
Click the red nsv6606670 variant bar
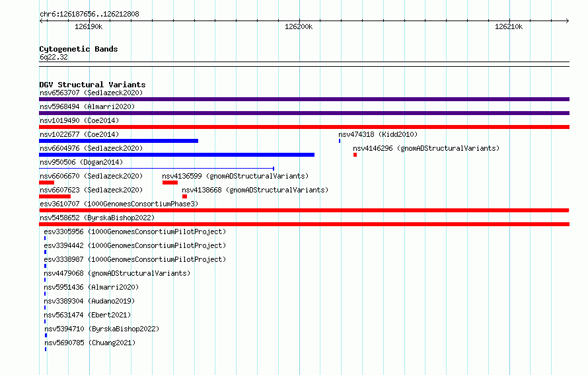(46, 183)
